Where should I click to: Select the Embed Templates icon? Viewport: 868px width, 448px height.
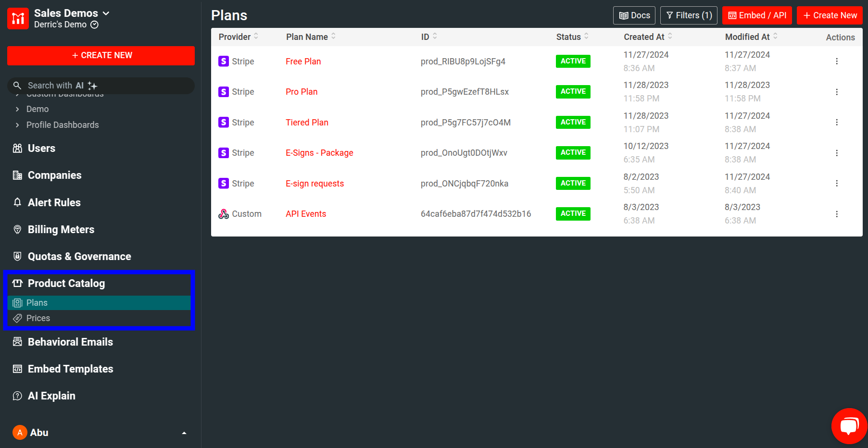coord(17,369)
